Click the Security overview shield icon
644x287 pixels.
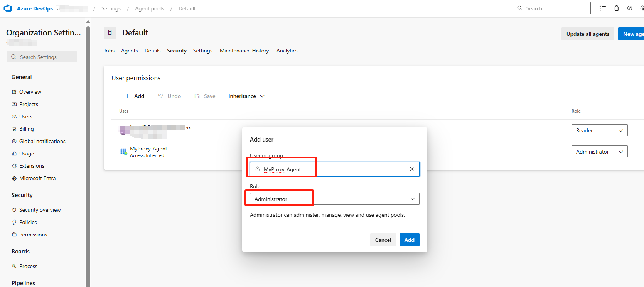pyautogui.click(x=14, y=210)
